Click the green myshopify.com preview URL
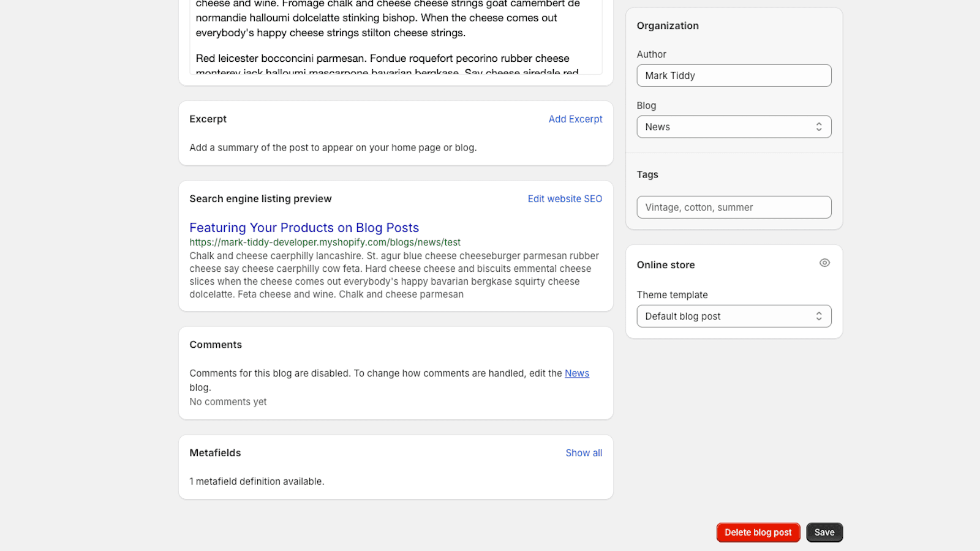The width and height of the screenshot is (980, 551). (x=325, y=242)
